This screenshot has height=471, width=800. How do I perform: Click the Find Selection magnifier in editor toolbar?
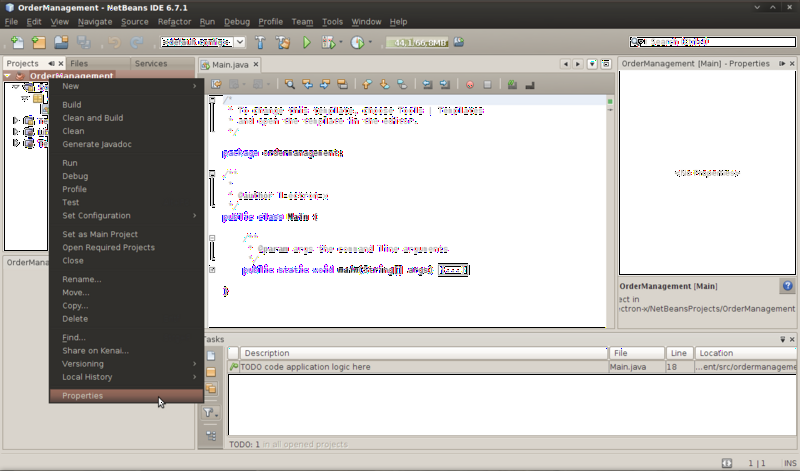click(x=290, y=85)
